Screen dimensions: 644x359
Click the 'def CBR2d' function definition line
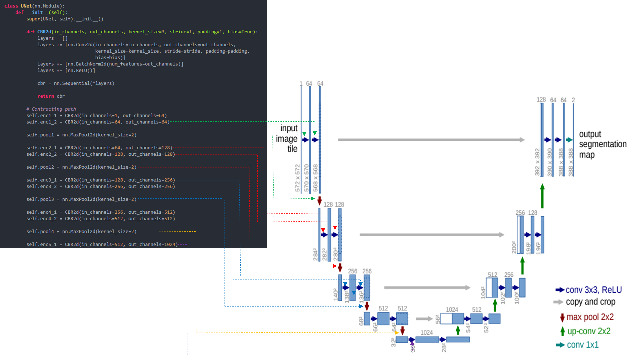click(x=142, y=32)
